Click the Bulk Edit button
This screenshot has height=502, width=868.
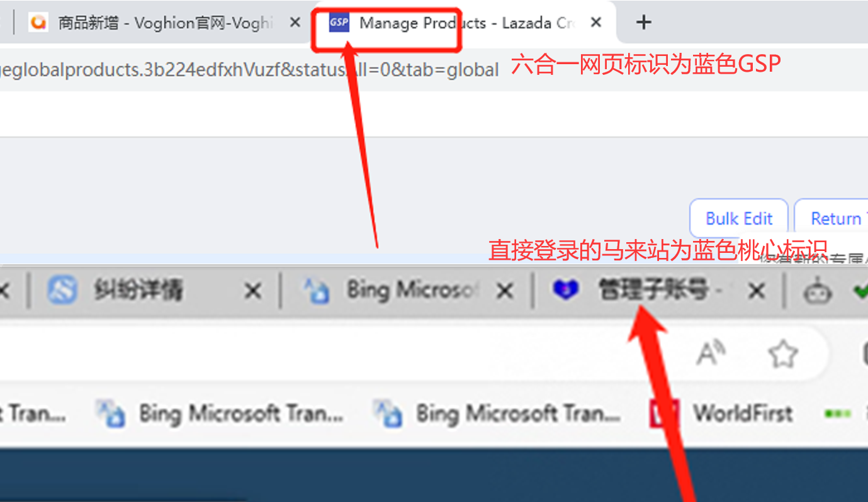tap(739, 218)
